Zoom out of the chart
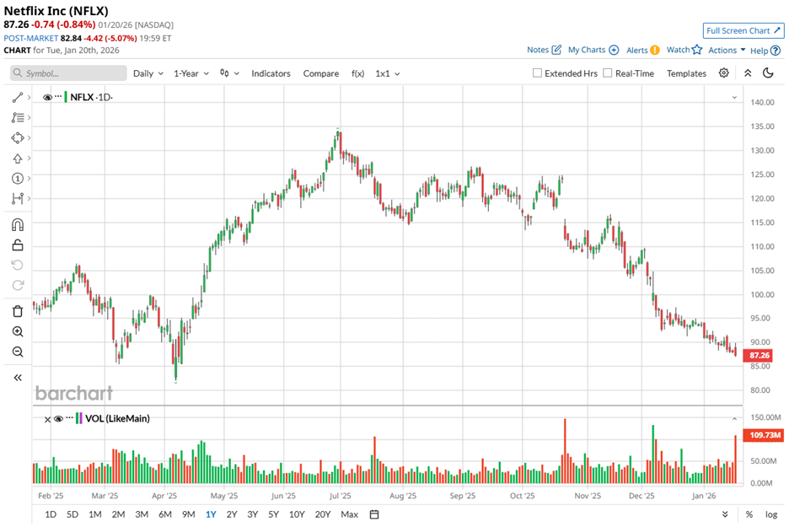Image resolution: width=789 pixels, height=532 pixels. (18, 352)
